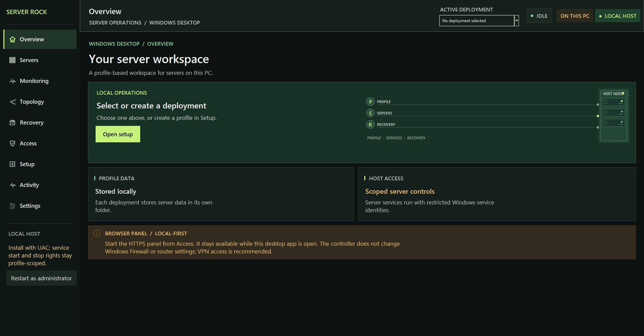Click the ACTIVE DEPLOYMENT label
Image resolution: width=644 pixels, height=336 pixels.
[x=467, y=9]
